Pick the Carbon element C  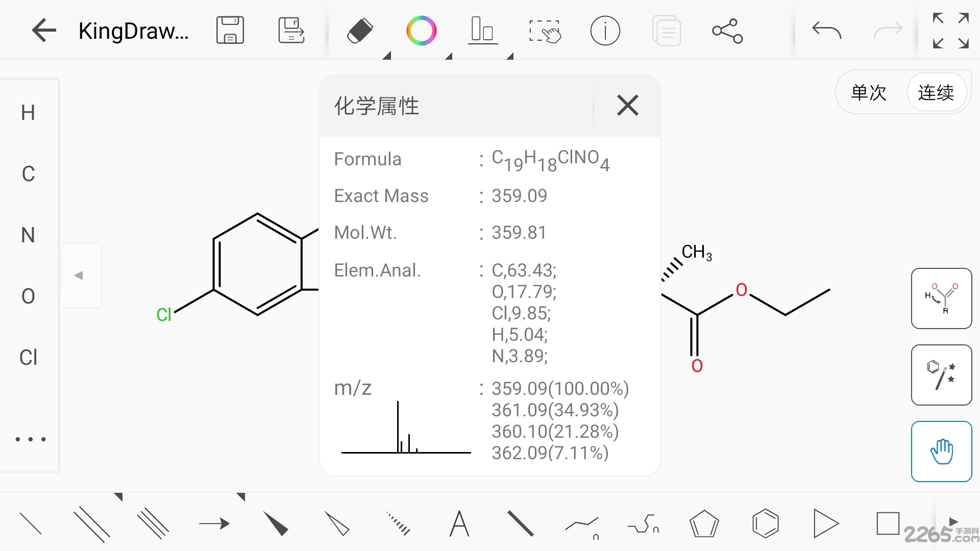coord(28,174)
